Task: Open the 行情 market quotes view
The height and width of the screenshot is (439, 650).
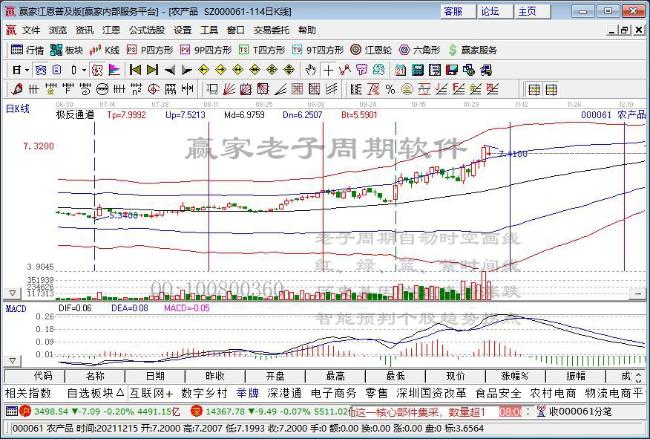Action: click(x=27, y=50)
